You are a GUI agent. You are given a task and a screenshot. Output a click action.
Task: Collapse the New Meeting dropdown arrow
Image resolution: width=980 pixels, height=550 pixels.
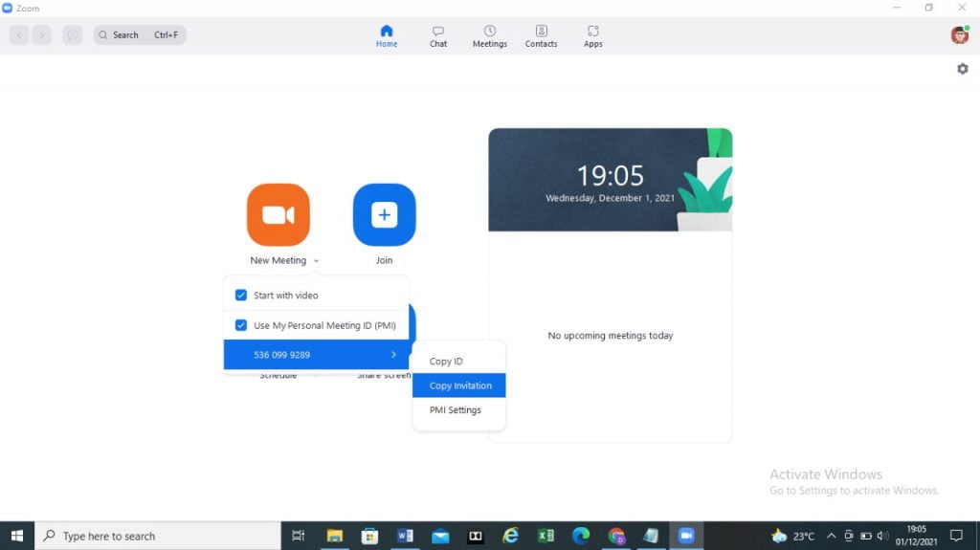(x=316, y=261)
